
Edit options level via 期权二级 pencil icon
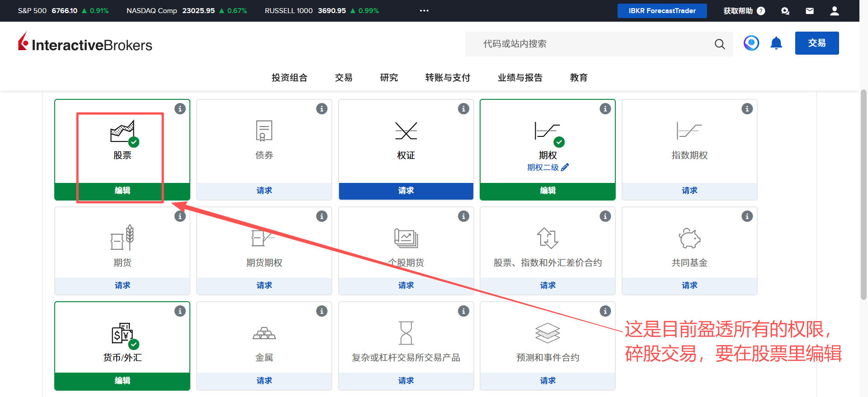coord(565,167)
